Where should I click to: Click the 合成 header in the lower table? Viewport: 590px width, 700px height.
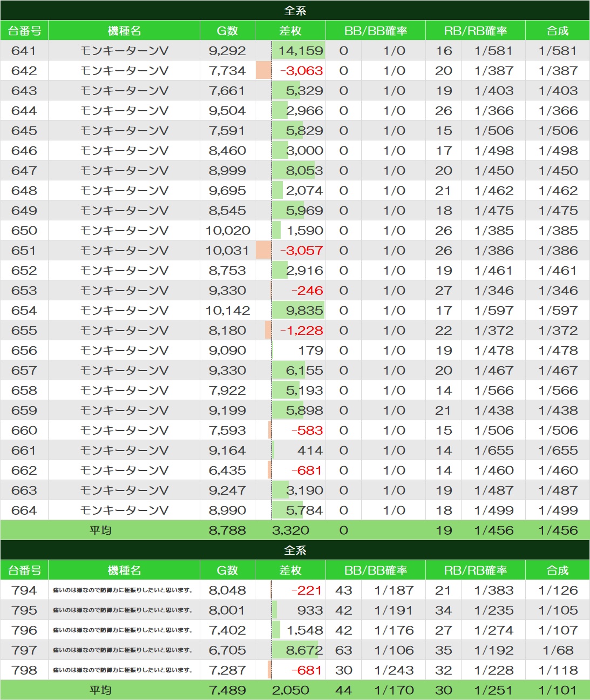(558, 570)
